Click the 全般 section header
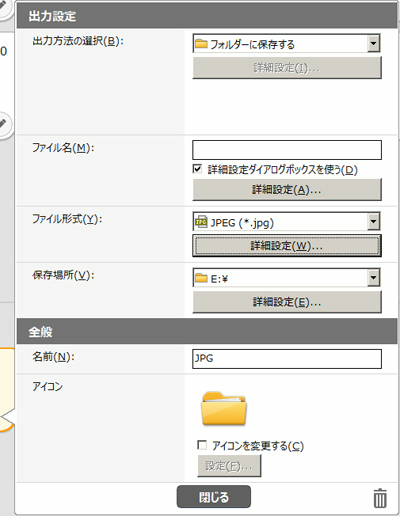400x516 pixels. click(207, 331)
